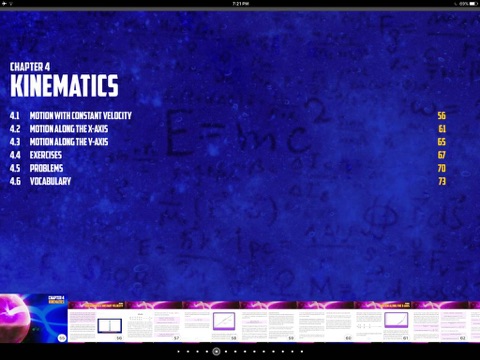
Task: Tap the highlighted current chapter dot
Action: pos(216,351)
